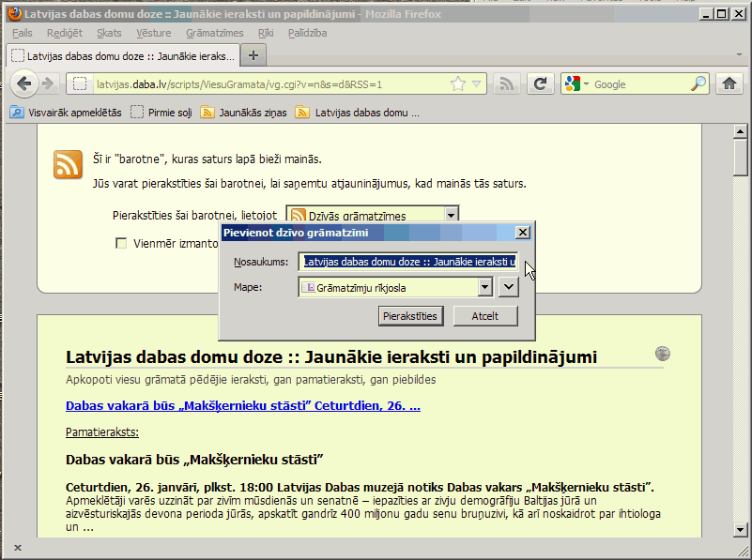Click the RSS subscribe toolbar button
The image size is (752, 560).
tap(506, 84)
